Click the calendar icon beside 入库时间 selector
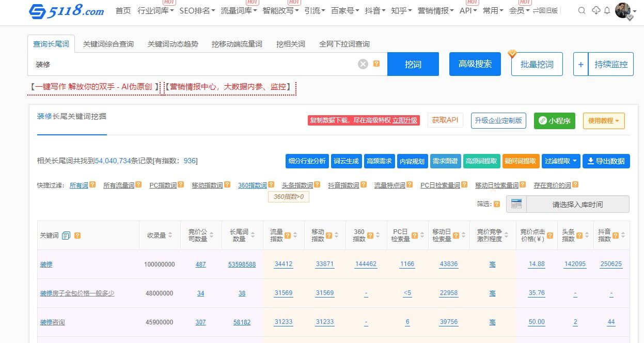This screenshot has height=343, width=644. pos(516,202)
